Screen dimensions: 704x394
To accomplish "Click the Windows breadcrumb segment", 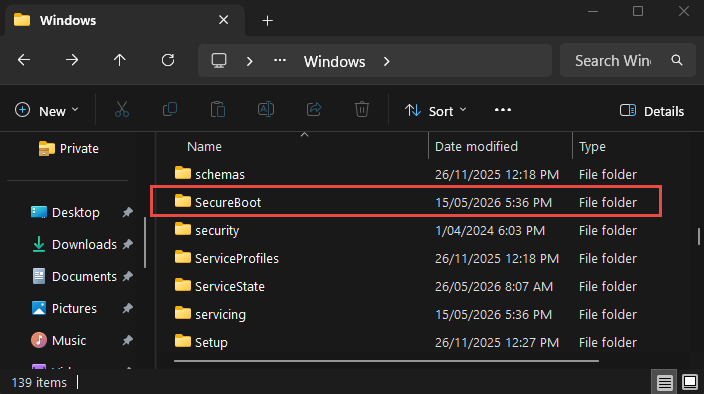I will click(x=334, y=61).
